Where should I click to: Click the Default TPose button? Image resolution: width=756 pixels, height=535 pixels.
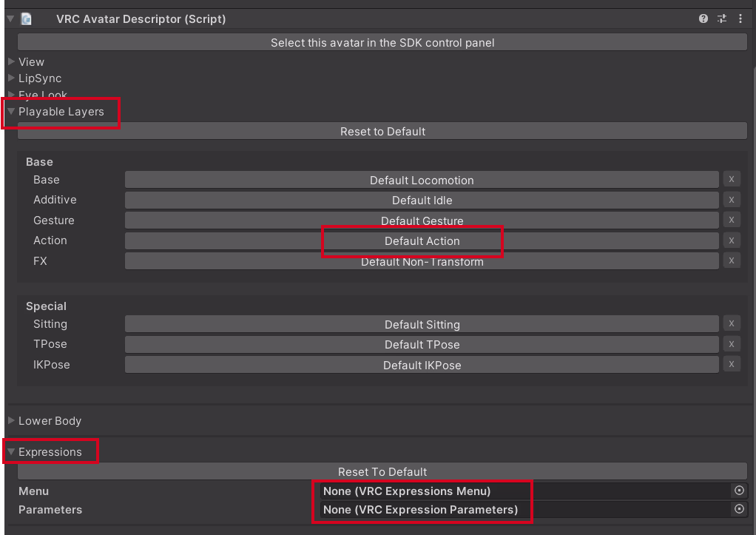pyautogui.click(x=422, y=344)
